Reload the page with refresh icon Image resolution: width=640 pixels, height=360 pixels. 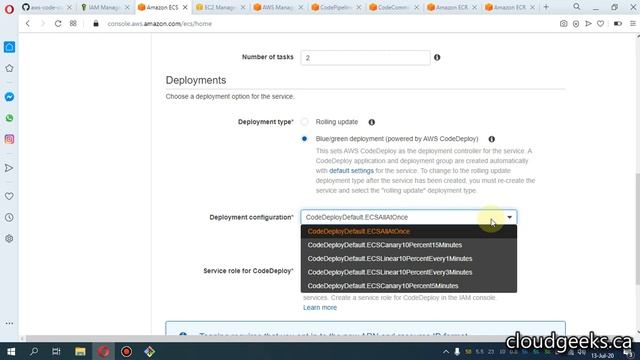tap(58, 24)
